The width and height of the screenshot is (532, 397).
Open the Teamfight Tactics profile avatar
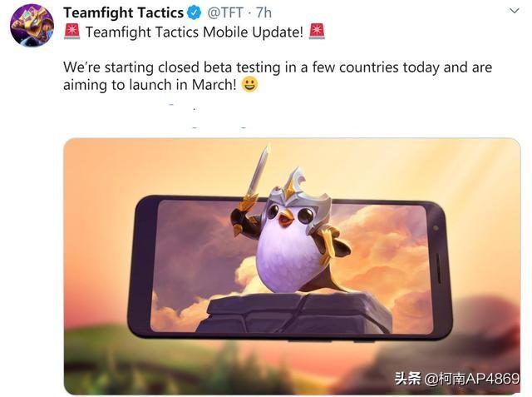click(32, 26)
